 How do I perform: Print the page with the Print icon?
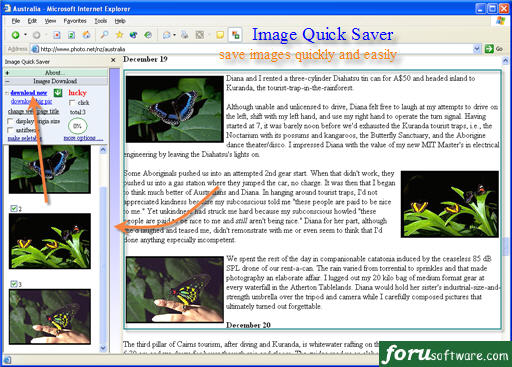pyautogui.click(x=185, y=35)
